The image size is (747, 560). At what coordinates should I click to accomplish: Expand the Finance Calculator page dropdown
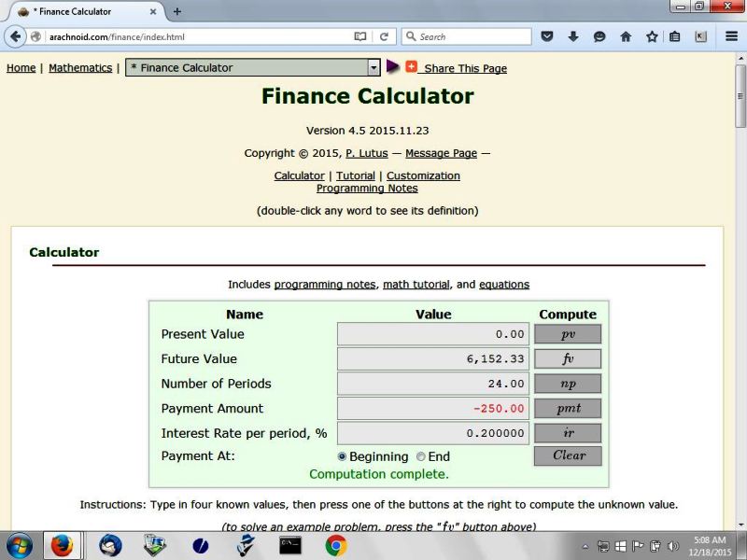coord(374,67)
